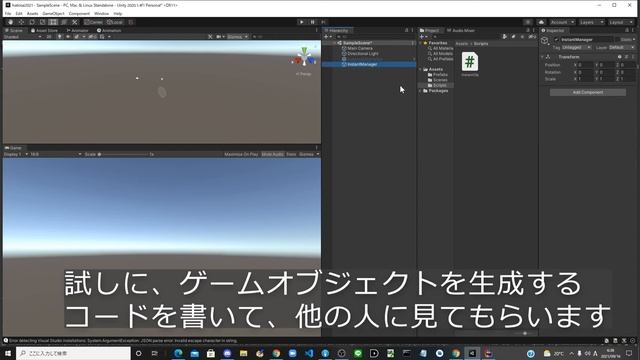The image size is (640, 360).
Task: Open the Account dropdown
Action: coord(562,22)
